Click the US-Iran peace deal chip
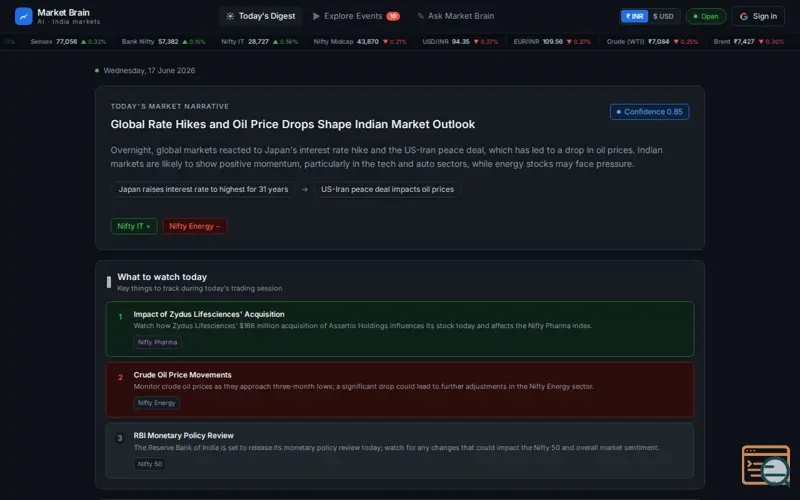Viewport: 800px width, 500px height. coord(387,189)
